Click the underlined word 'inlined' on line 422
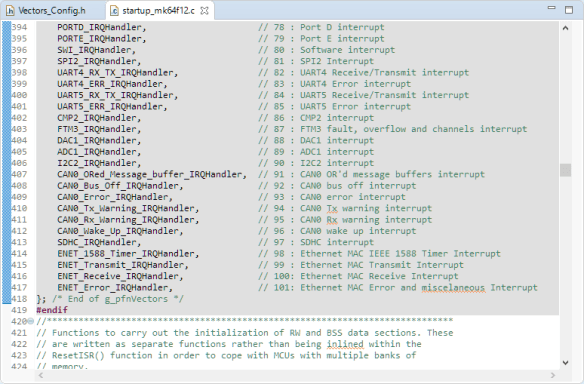 [x=345, y=344]
